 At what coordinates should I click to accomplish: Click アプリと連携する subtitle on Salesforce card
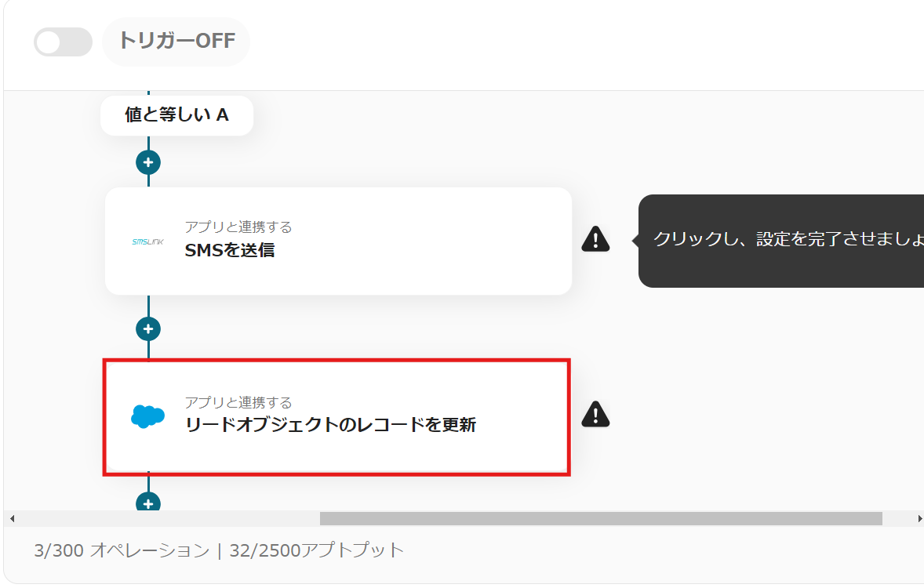pos(238,402)
